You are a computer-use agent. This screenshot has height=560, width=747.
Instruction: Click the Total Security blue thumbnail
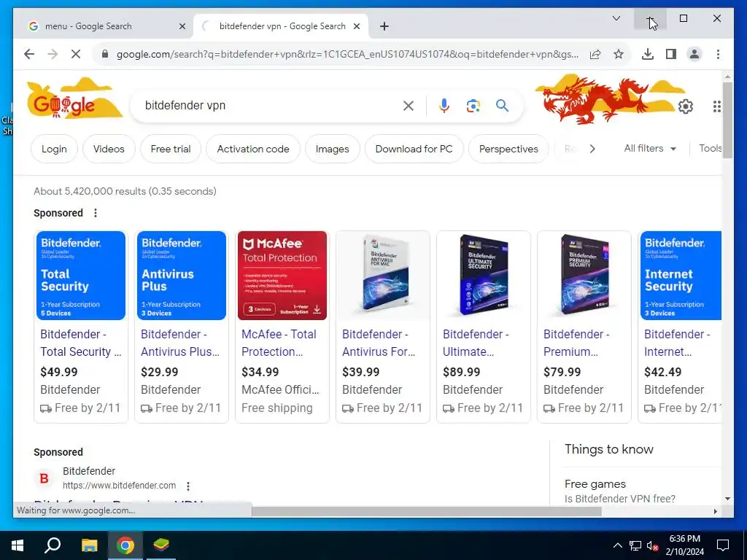pos(81,276)
